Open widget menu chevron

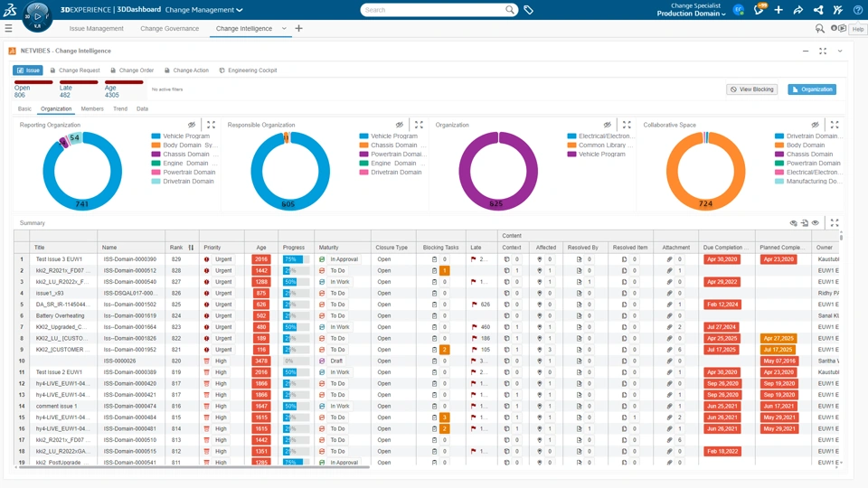pos(840,51)
